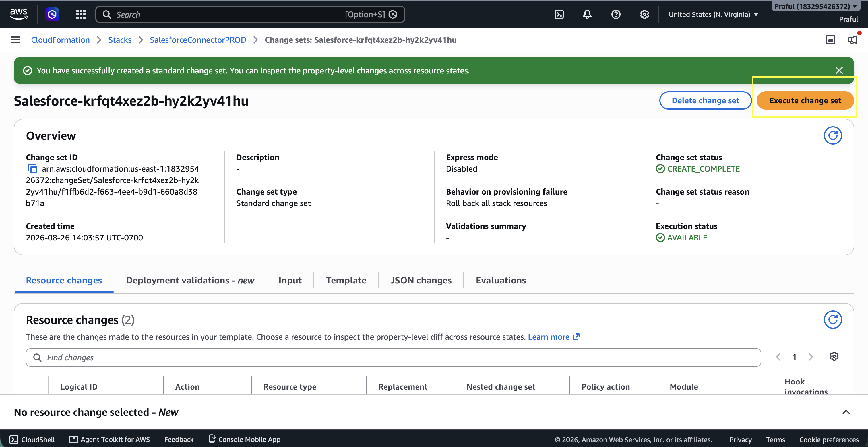Open the AWS console home logo
This screenshot has width=868, height=447.
tap(19, 14)
